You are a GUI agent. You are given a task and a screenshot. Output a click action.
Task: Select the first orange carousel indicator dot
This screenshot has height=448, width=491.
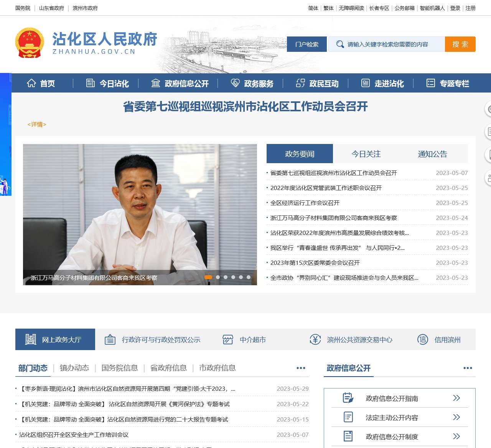click(208, 277)
